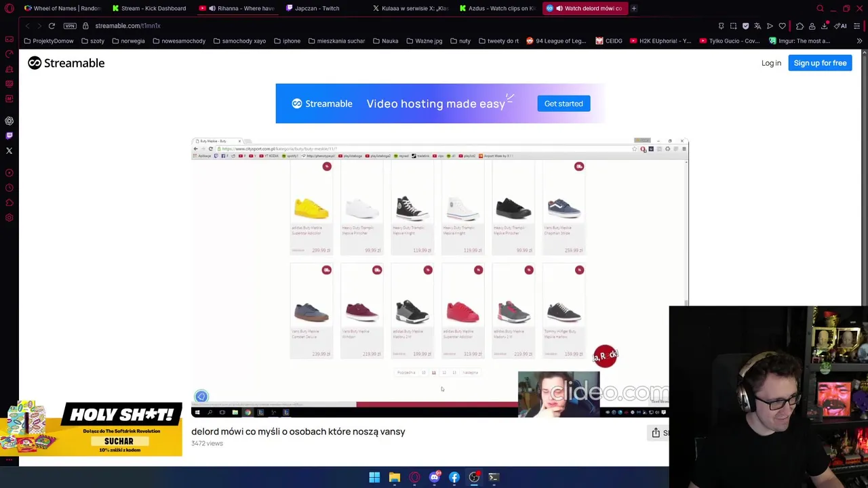Open nowesamochody bookmarks folder
This screenshot has height=488, width=868.
[x=179, y=41]
